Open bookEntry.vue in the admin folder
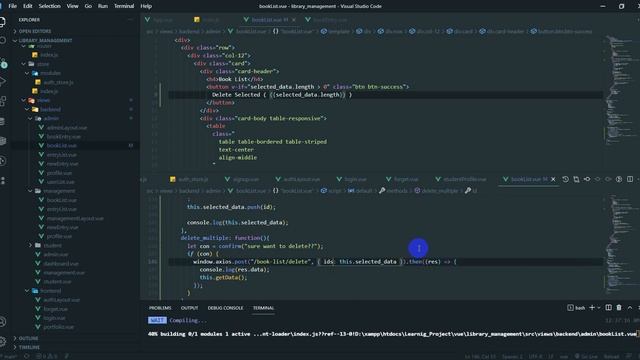 (60, 136)
